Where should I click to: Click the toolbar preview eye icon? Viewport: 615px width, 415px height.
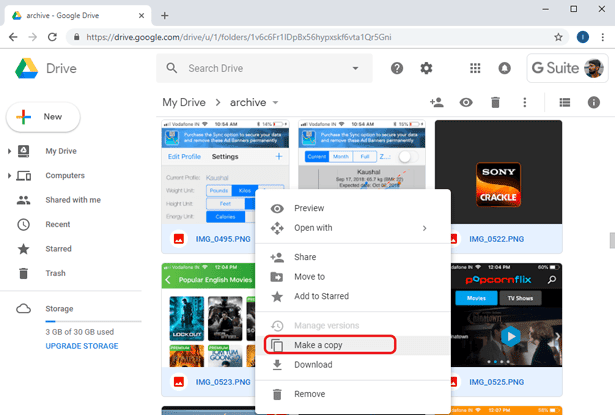point(466,102)
